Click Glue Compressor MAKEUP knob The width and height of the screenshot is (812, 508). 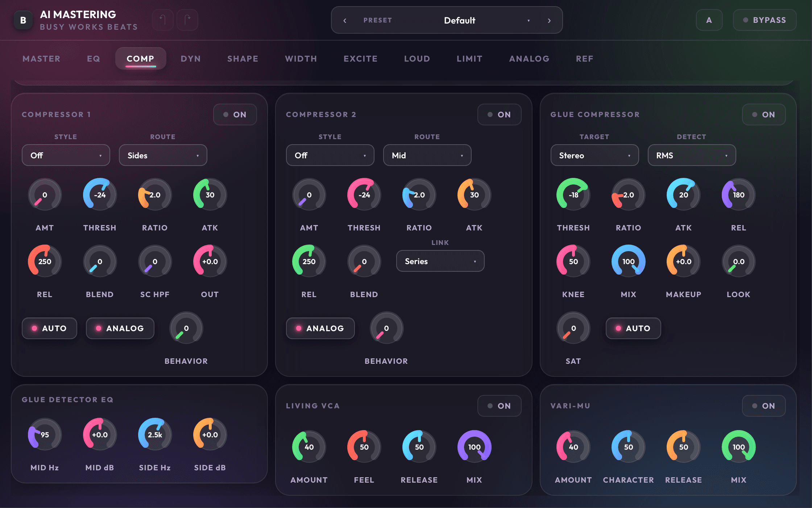683,261
